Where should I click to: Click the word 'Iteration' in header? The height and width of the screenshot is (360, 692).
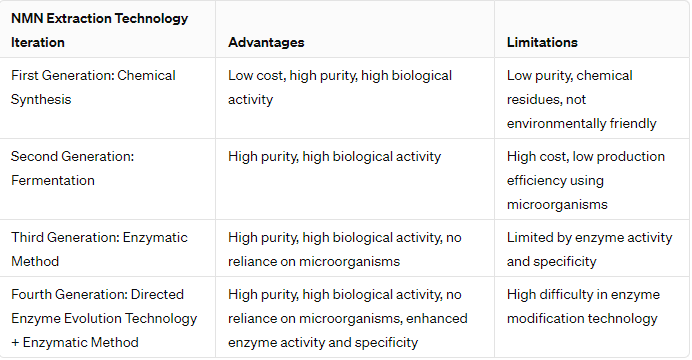tap(38, 42)
